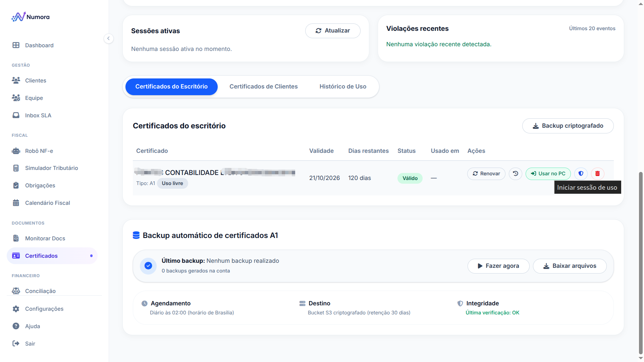This screenshot has width=644, height=362.
Task: Select Certificados do Escritório tab
Action: tap(171, 87)
